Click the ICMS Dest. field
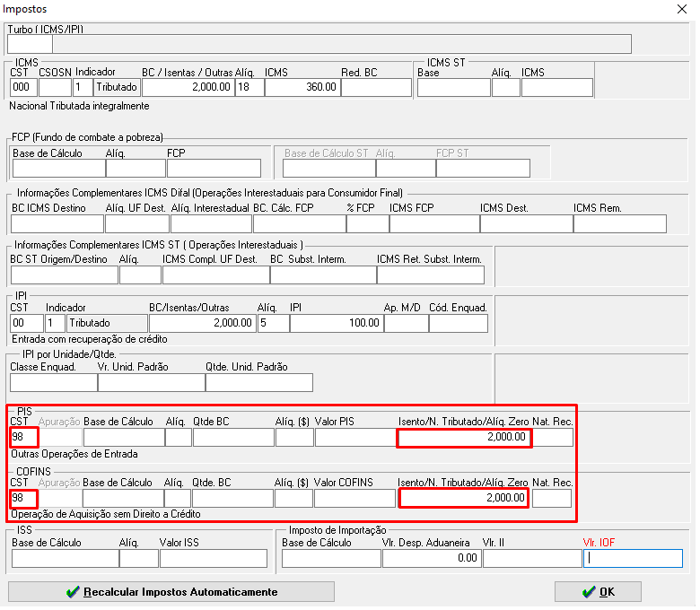This screenshot has height=610, width=700. (x=527, y=224)
